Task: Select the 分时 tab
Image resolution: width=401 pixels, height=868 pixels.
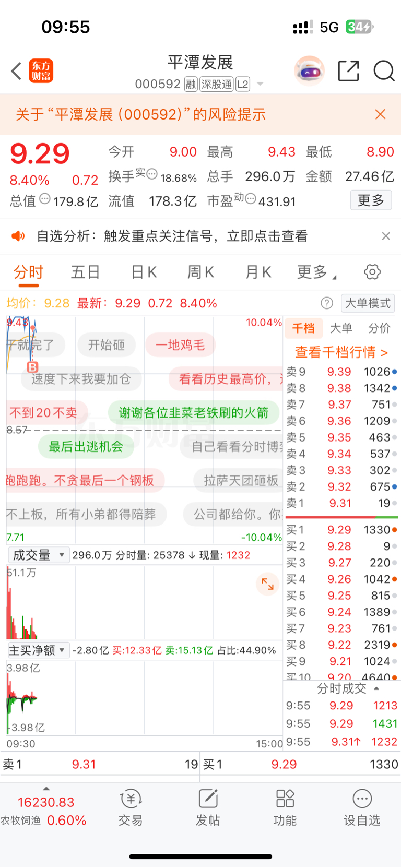Action: tap(29, 272)
